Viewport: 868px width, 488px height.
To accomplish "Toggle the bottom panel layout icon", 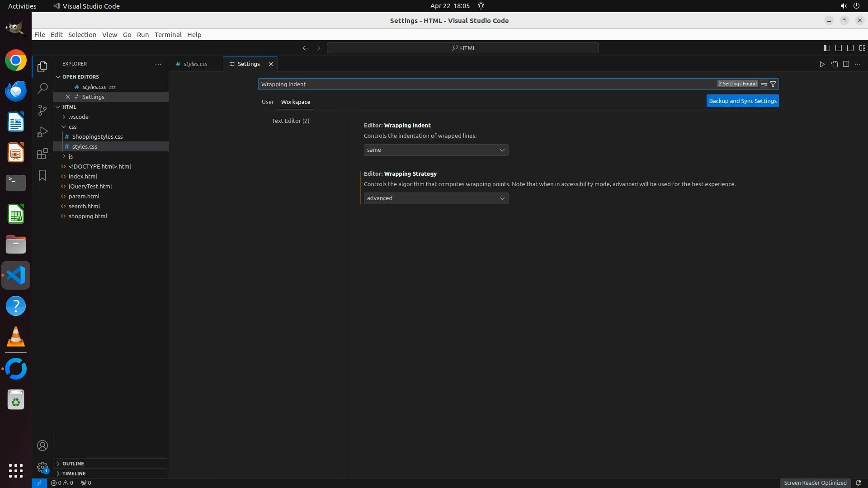I will [838, 48].
